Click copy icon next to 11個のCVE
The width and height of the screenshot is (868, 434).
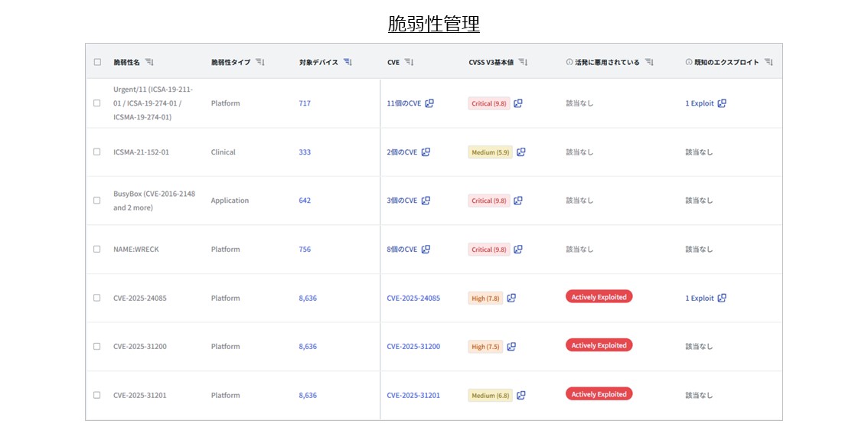(x=429, y=103)
